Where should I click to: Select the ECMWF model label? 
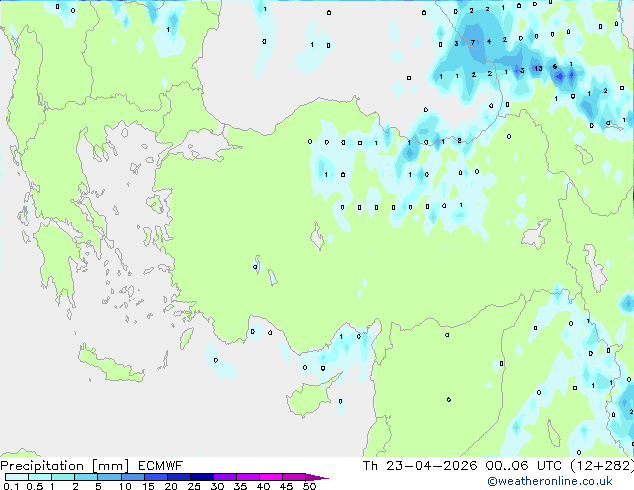pyautogui.click(x=161, y=466)
